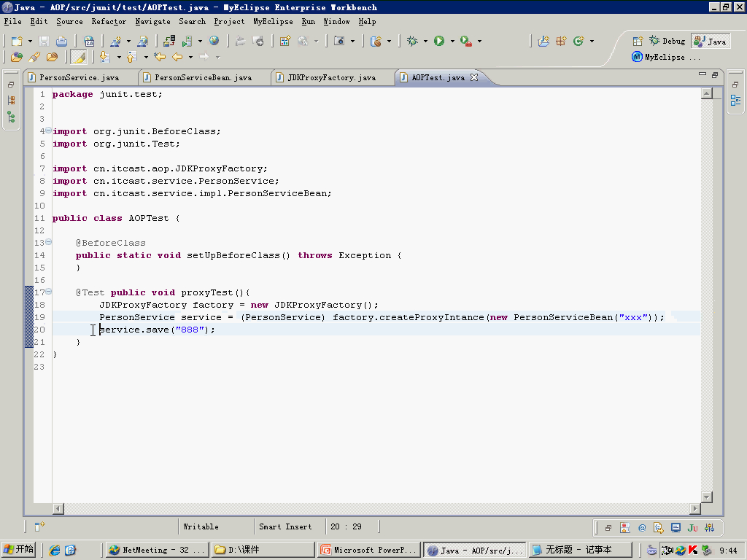
Task: Open the File menu
Action: pyautogui.click(x=13, y=21)
